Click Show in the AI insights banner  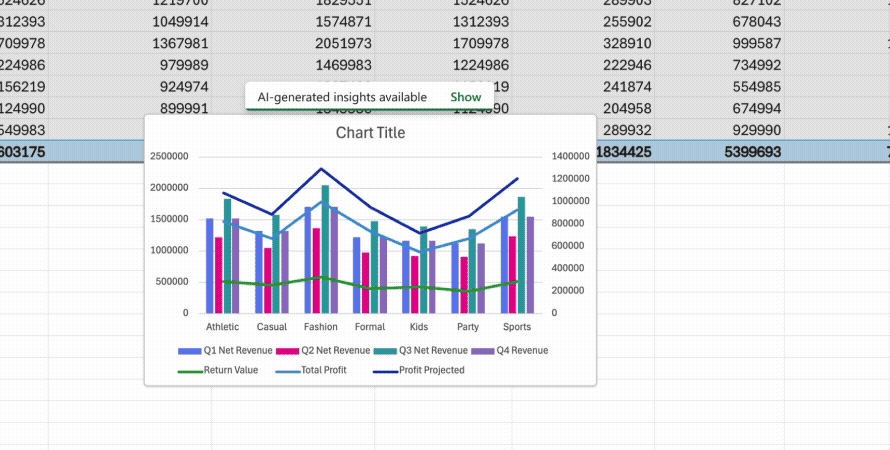465,97
